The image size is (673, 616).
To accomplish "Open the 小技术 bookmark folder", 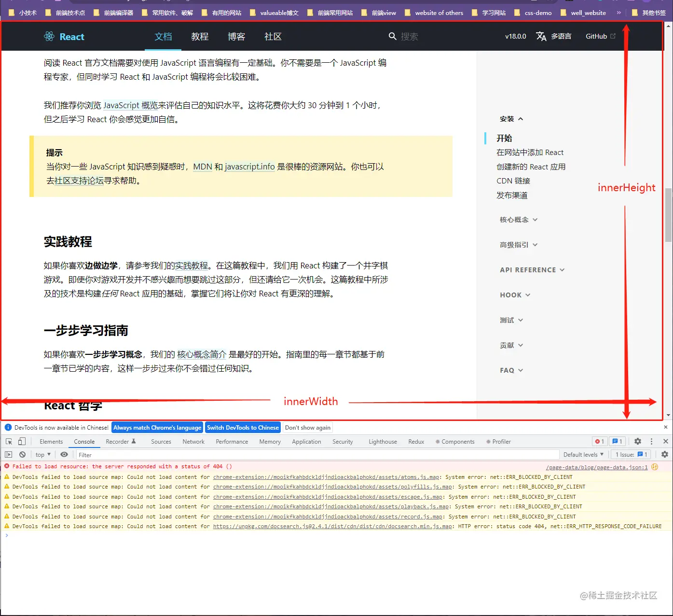I will pyautogui.click(x=23, y=13).
